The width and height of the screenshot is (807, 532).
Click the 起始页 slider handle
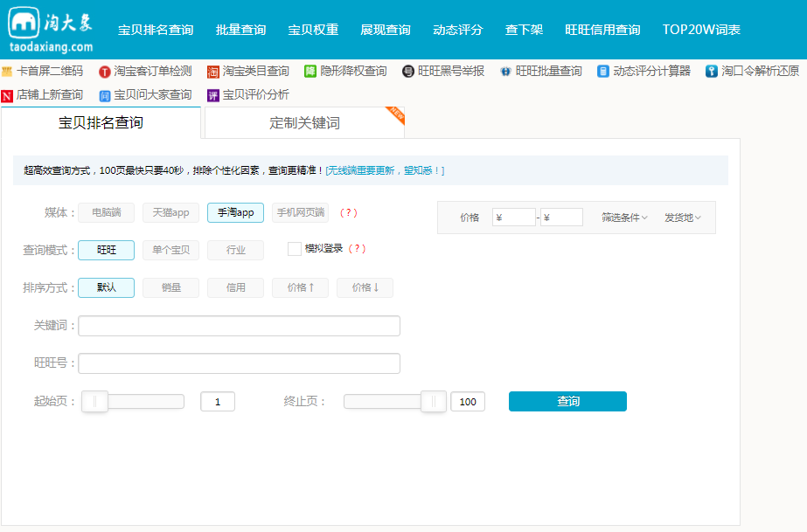(x=94, y=401)
